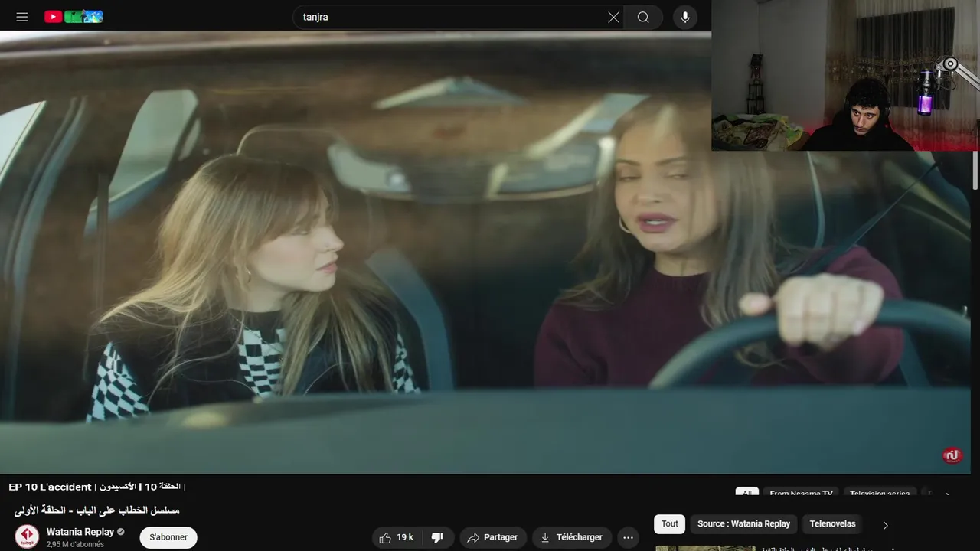Select the Tout filter chip

(670, 524)
